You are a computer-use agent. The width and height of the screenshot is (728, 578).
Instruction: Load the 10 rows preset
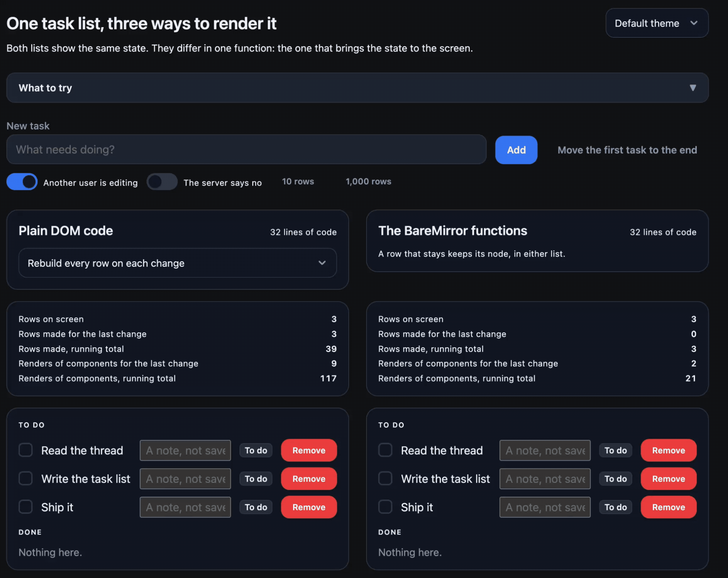click(x=298, y=181)
